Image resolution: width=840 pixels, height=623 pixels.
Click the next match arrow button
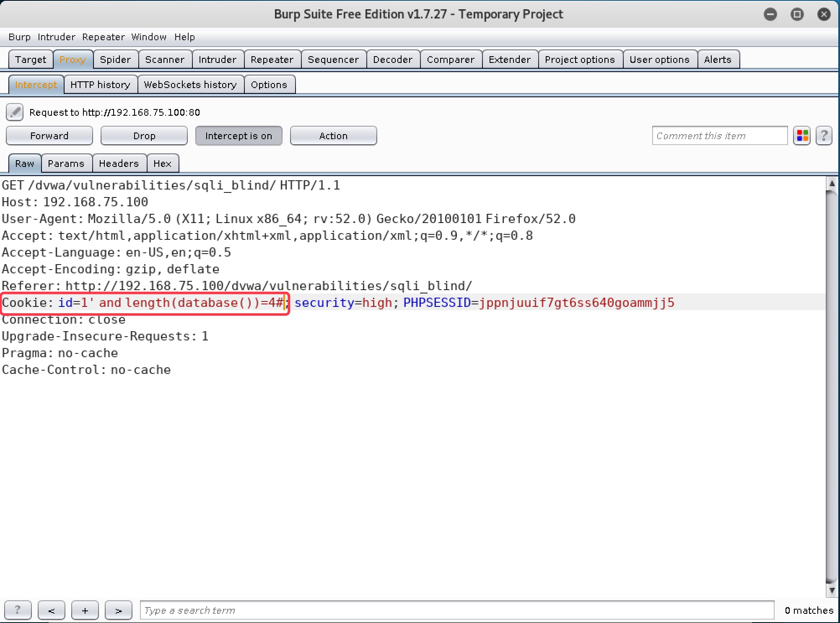coord(118,610)
